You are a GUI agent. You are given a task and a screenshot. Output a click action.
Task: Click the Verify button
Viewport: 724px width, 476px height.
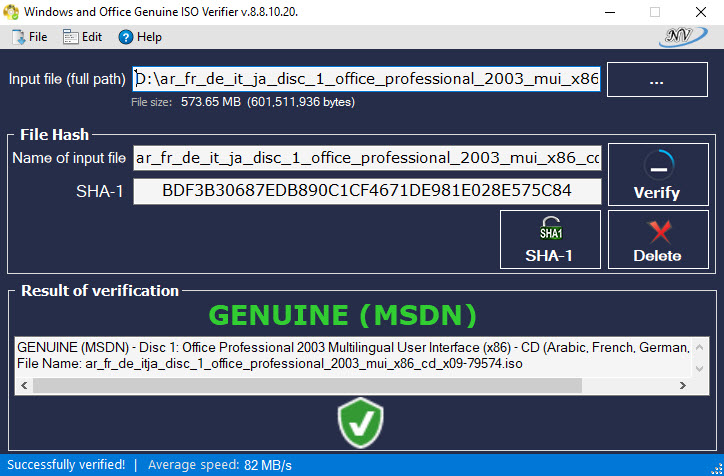pos(658,175)
